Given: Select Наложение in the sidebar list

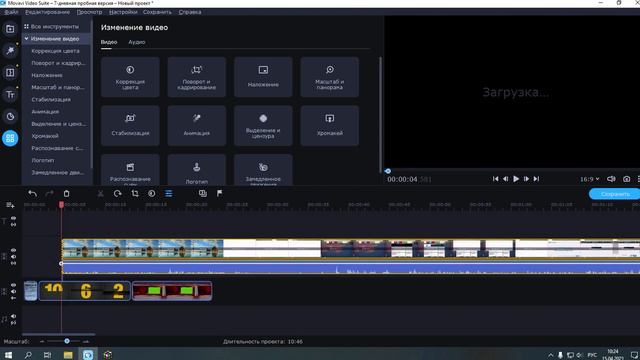Looking at the screenshot, I should tap(47, 75).
